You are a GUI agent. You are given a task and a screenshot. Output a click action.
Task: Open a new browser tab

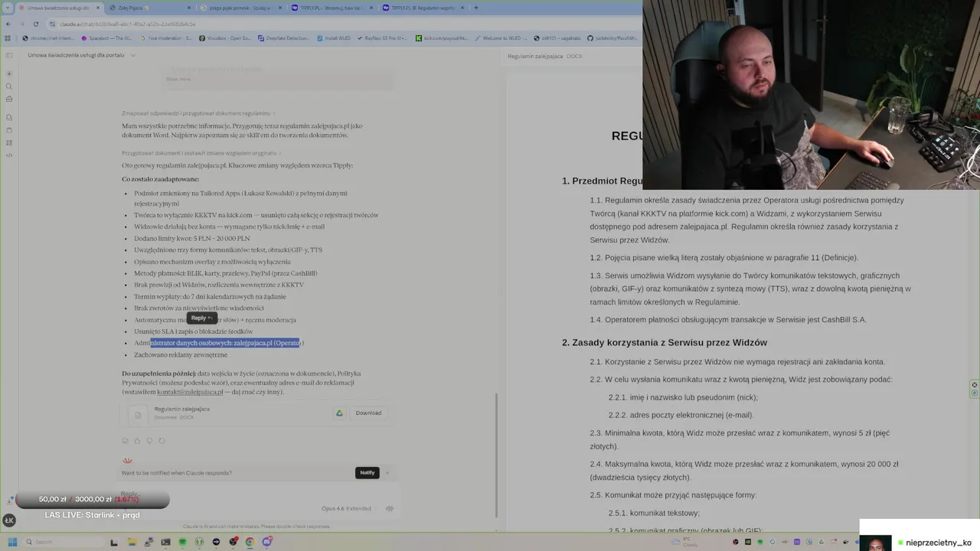[x=475, y=8]
